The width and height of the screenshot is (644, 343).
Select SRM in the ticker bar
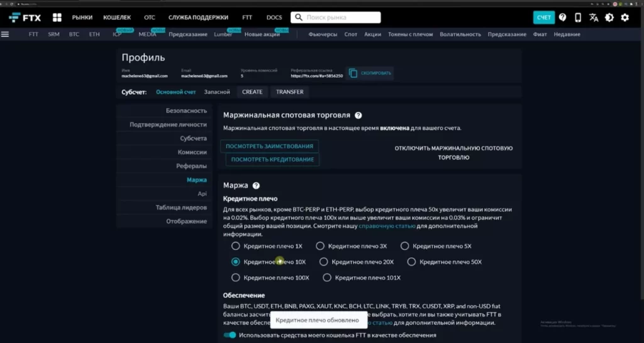(54, 35)
